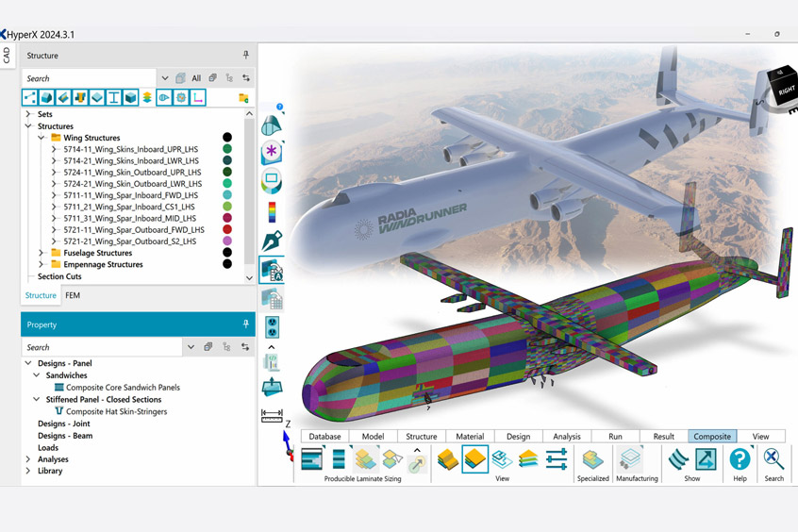Open Composite Core Sandwich Panels
This screenshot has height=532, width=798.
click(123, 387)
